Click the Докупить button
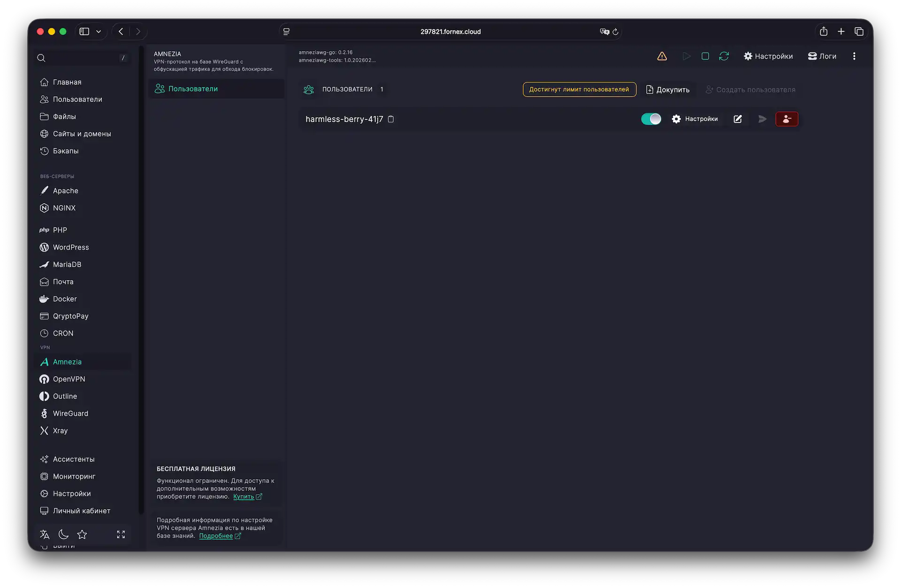The height and width of the screenshot is (588, 901). click(x=668, y=90)
